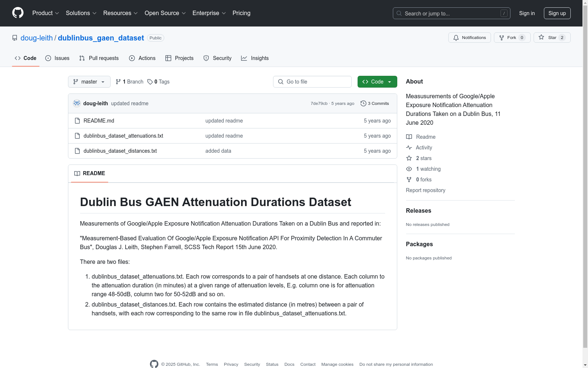The height and width of the screenshot is (368, 588).
Task: Click the footer Privacy link
Action: 231,364
